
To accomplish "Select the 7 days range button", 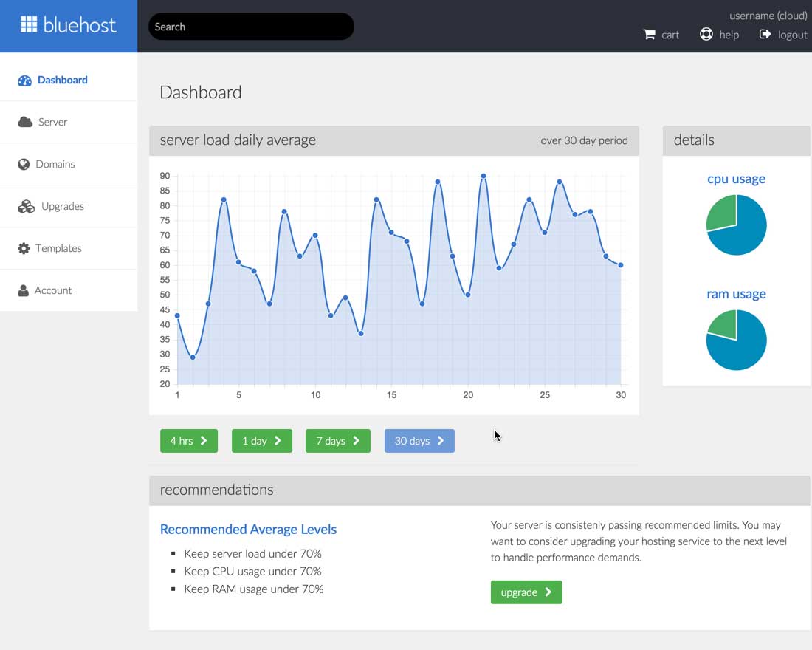I will tap(338, 440).
